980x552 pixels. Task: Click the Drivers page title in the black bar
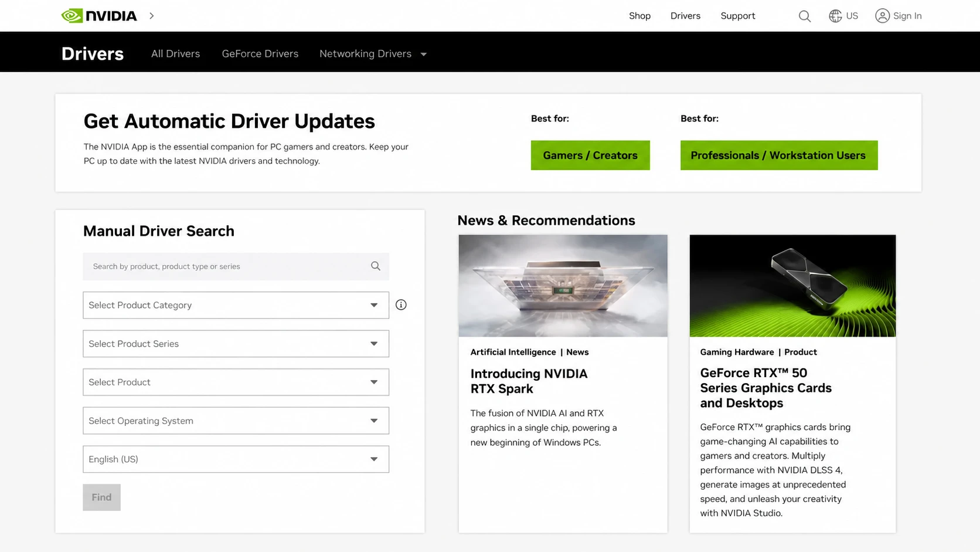93,54
